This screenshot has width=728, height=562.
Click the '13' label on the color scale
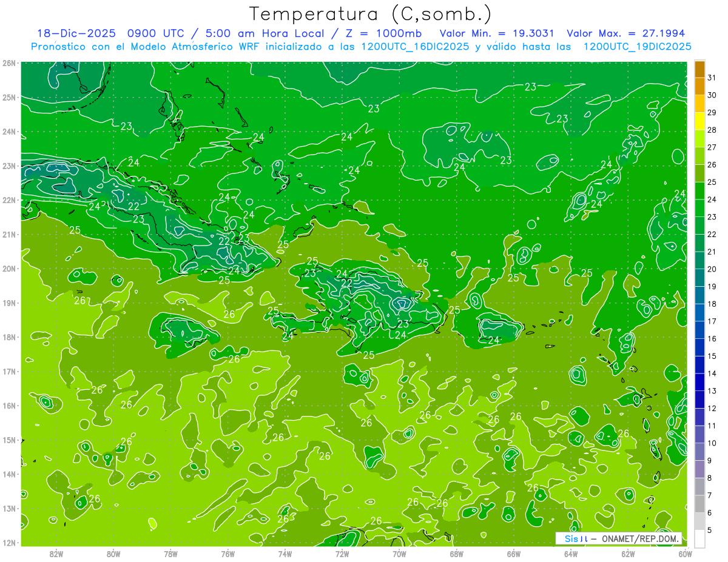[x=712, y=391]
